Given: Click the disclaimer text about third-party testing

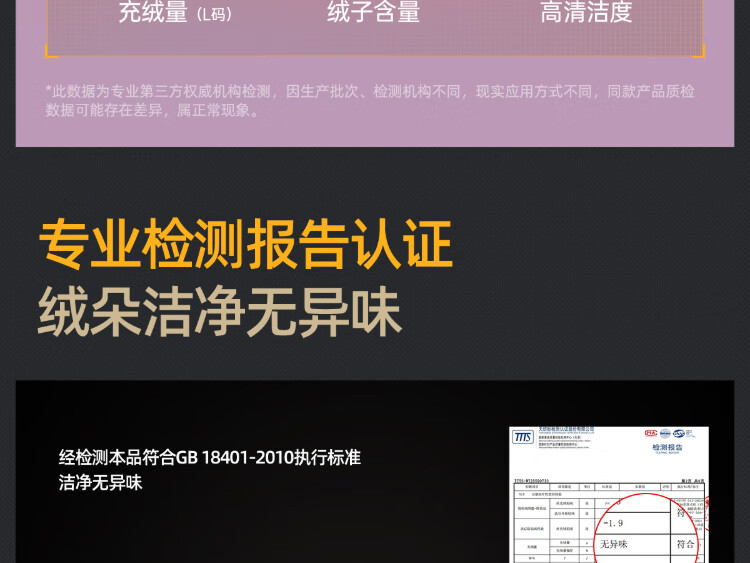Looking at the screenshot, I should [370, 101].
